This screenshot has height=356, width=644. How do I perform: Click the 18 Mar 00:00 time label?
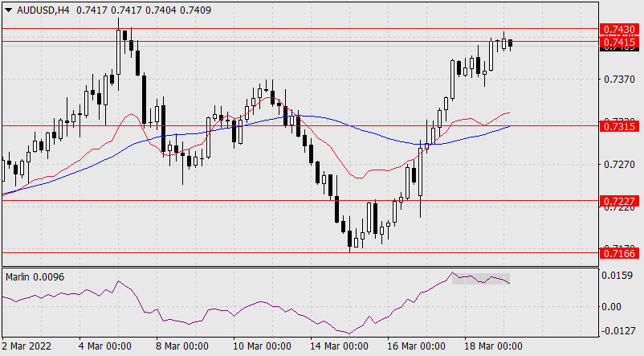493,346
